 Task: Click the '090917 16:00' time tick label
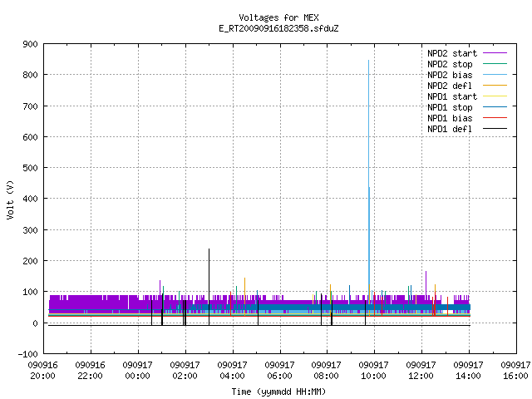click(x=515, y=371)
